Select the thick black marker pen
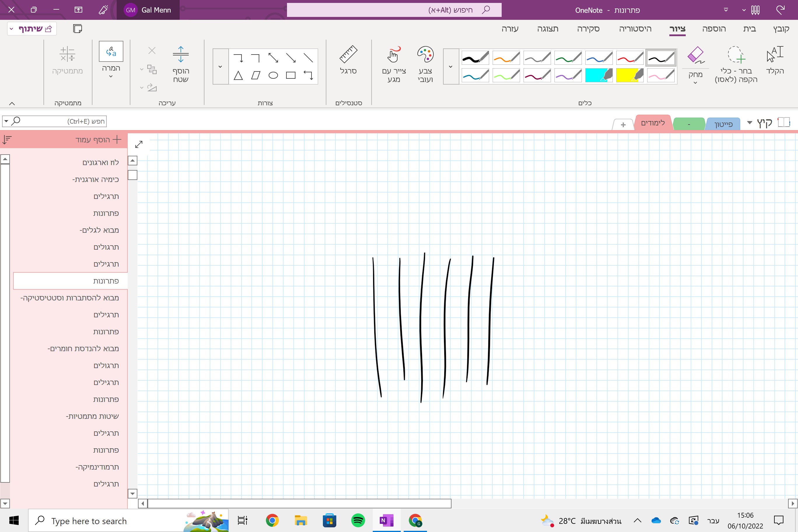 (x=475, y=58)
